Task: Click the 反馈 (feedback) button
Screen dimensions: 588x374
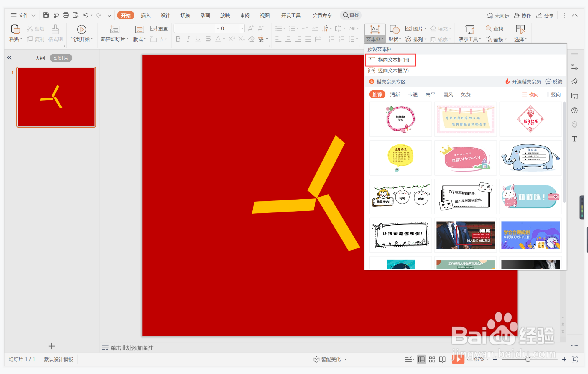Action: point(554,82)
